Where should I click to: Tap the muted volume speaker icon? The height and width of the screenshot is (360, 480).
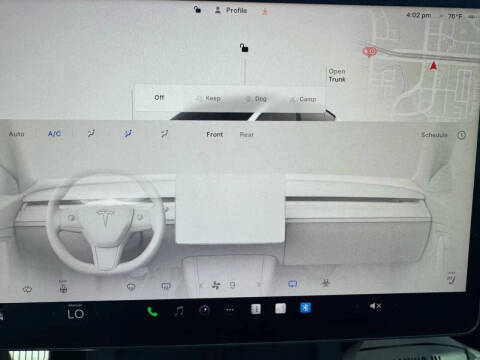click(x=375, y=306)
